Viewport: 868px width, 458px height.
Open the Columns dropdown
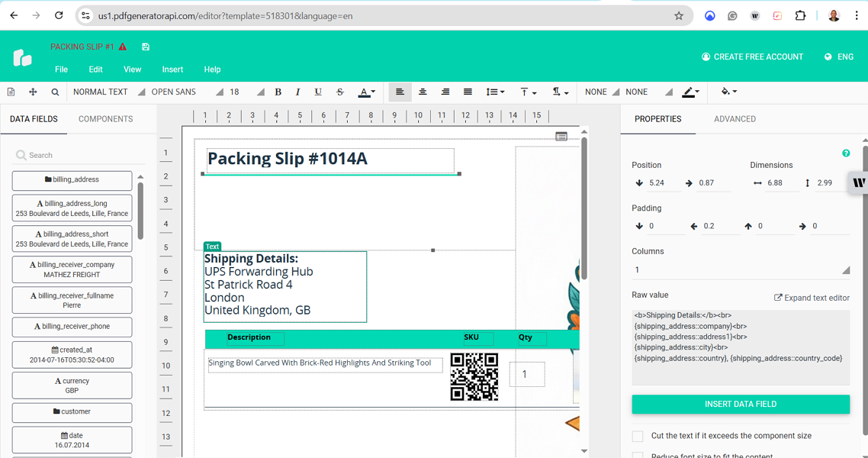[x=740, y=269]
